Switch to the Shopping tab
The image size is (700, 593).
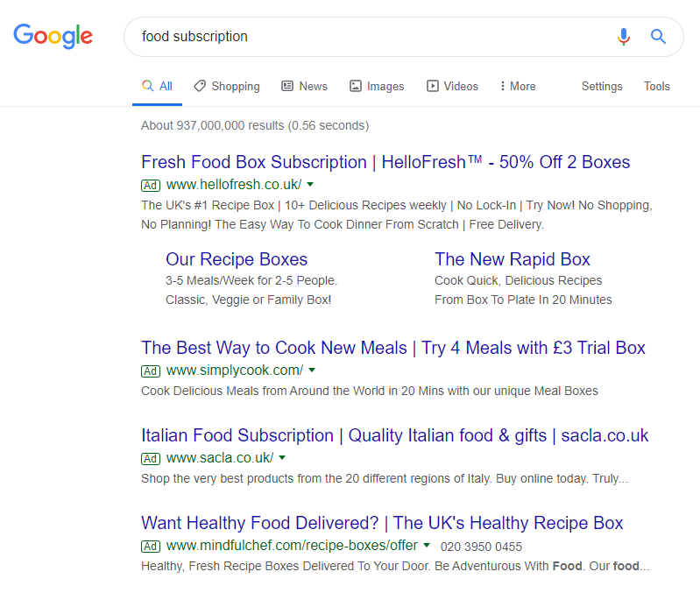pos(227,86)
